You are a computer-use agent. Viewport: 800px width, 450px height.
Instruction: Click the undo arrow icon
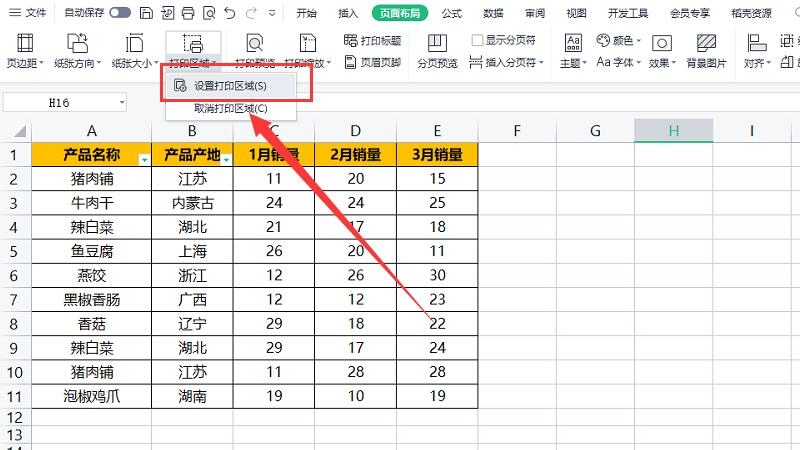[230, 13]
